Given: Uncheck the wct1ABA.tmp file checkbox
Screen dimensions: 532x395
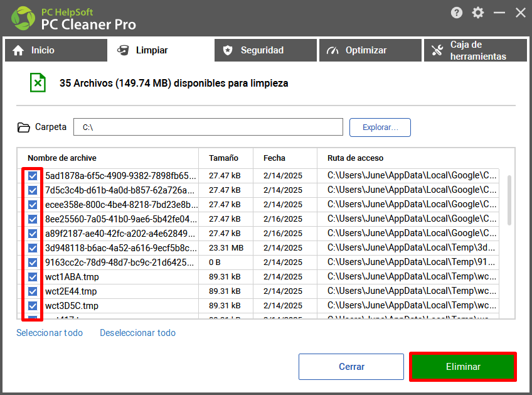Looking at the screenshot, I should click(33, 277).
